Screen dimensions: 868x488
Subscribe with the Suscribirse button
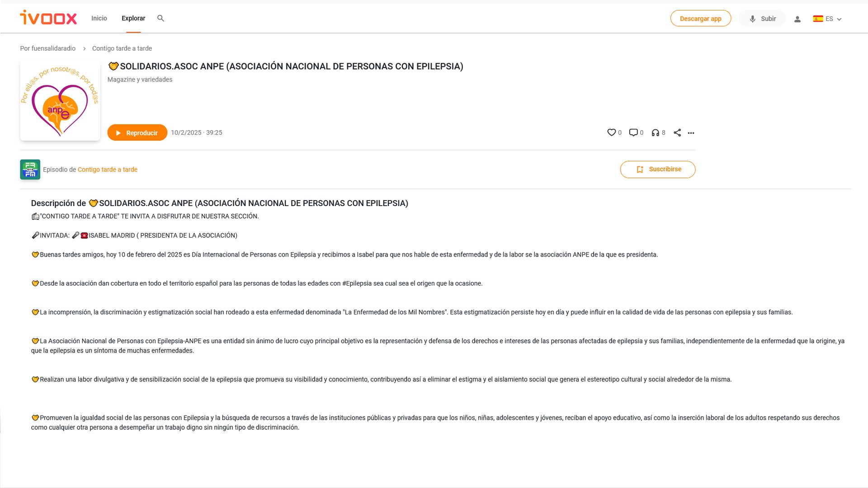click(x=658, y=169)
